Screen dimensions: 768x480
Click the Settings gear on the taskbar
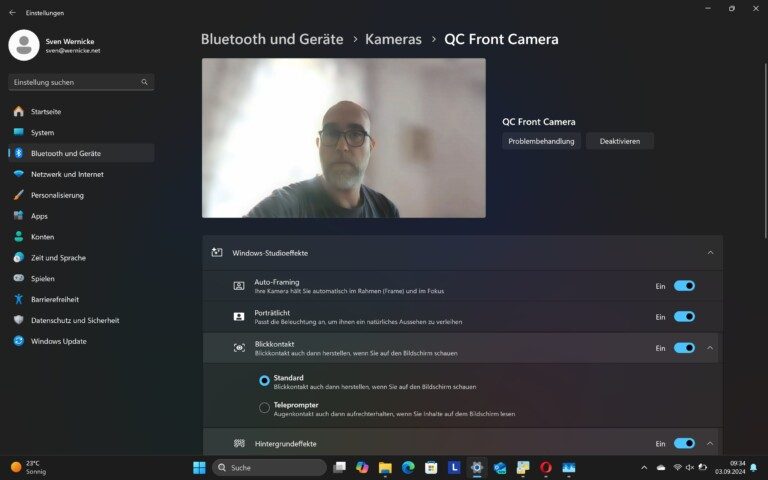pos(477,468)
